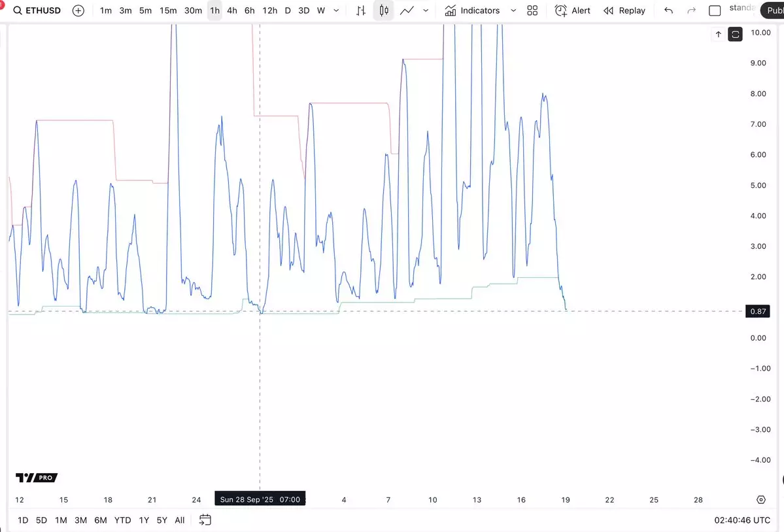Open the Indicators panel
The height and width of the screenshot is (532, 784).
[472, 10]
